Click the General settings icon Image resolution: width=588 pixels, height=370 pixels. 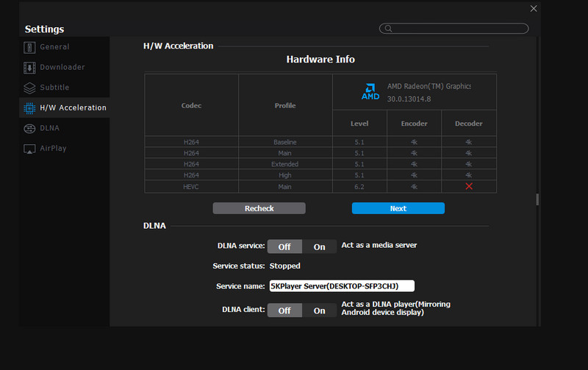(29, 47)
